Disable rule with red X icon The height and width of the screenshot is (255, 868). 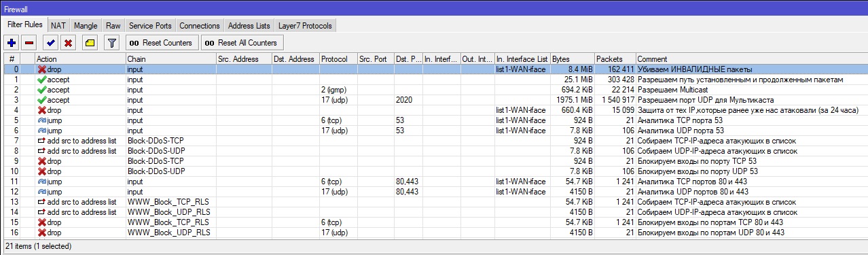click(68, 43)
